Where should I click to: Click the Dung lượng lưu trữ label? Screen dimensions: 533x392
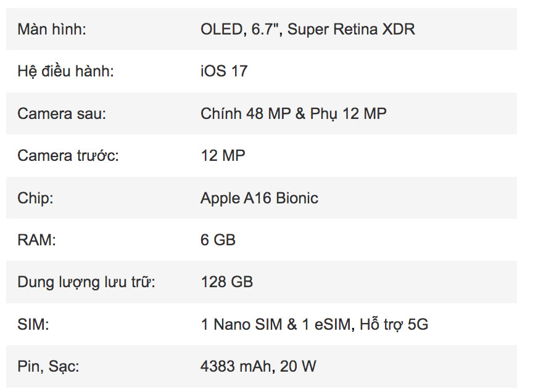(x=86, y=283)
